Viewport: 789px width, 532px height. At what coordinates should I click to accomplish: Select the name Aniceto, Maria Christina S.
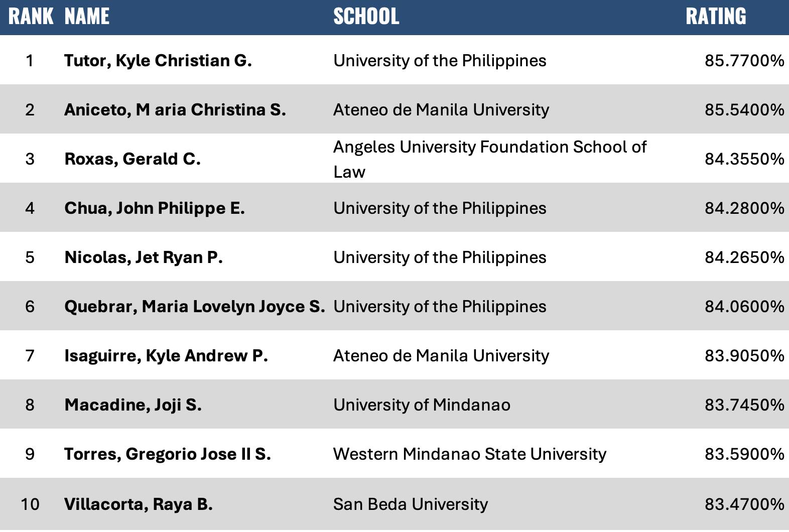[175, 110]
